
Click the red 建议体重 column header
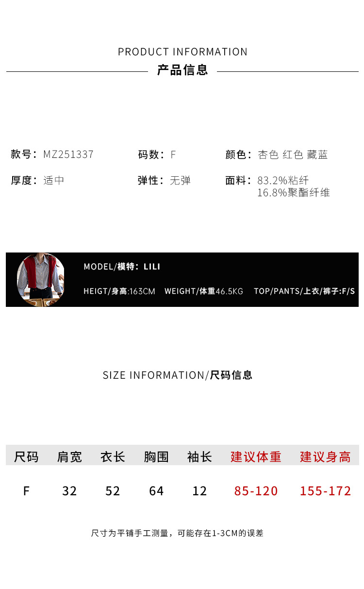[256, 457]
